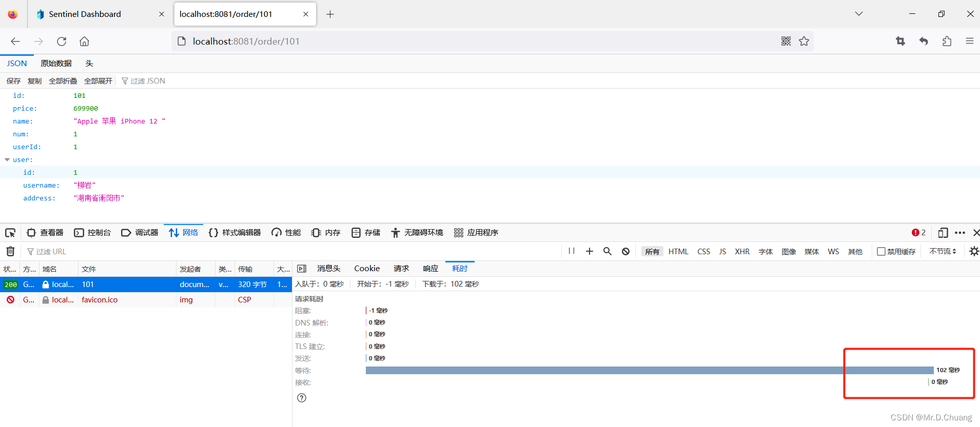
Task: Activate the element picker tool
Action: [10, 233]
